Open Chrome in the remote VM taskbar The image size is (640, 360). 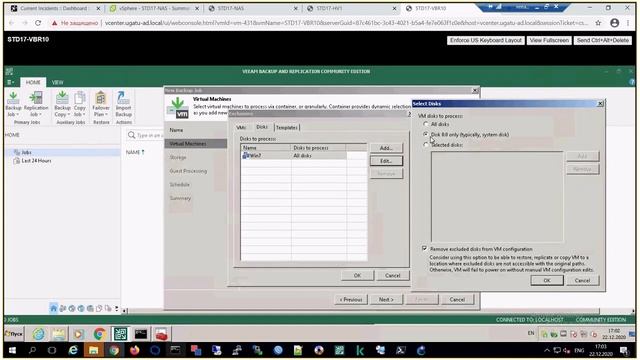tap(99, 334)
